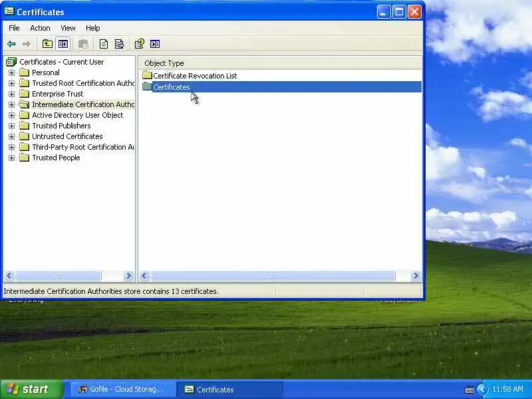532x399 pixels.
Task: Click the Refresh toolbar icon
Action: [x=104, y=44]
